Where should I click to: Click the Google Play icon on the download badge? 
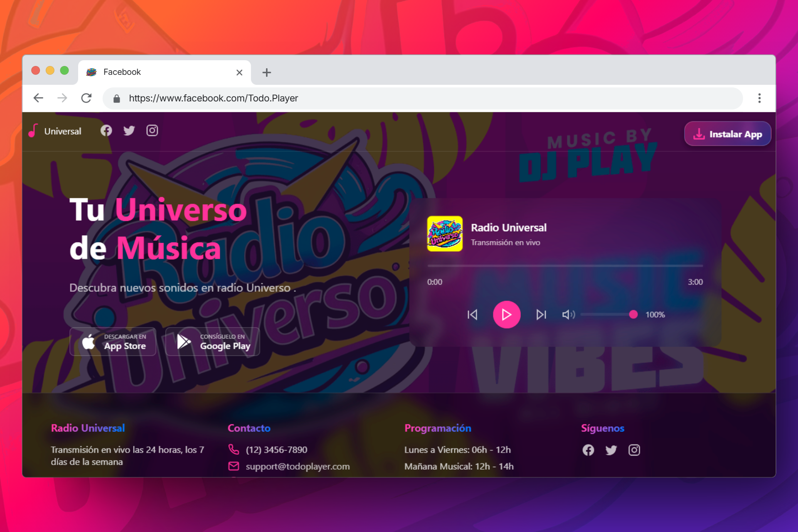pyautogui.click(x=183, y=341)
